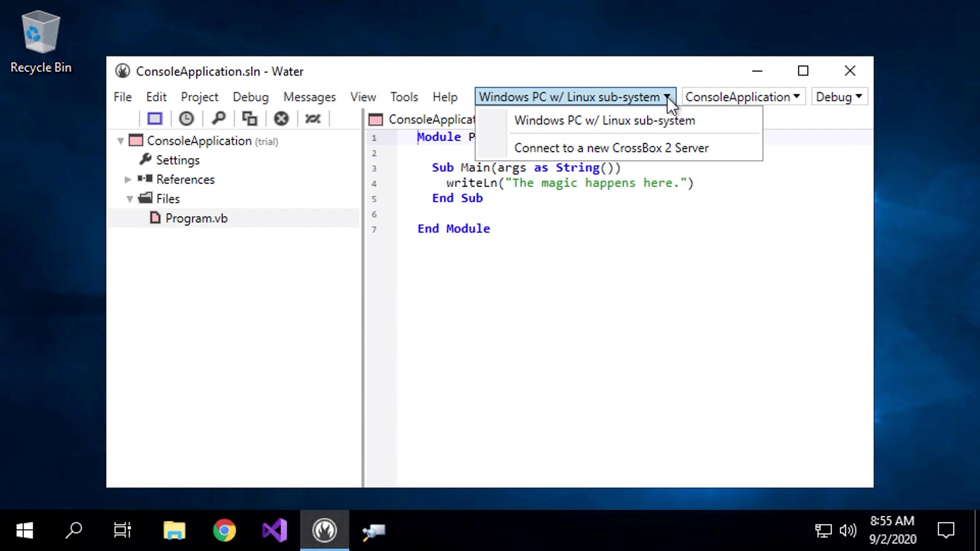Open the Help menu
Viewport: 980px width, 551px height.
point(445,97)
